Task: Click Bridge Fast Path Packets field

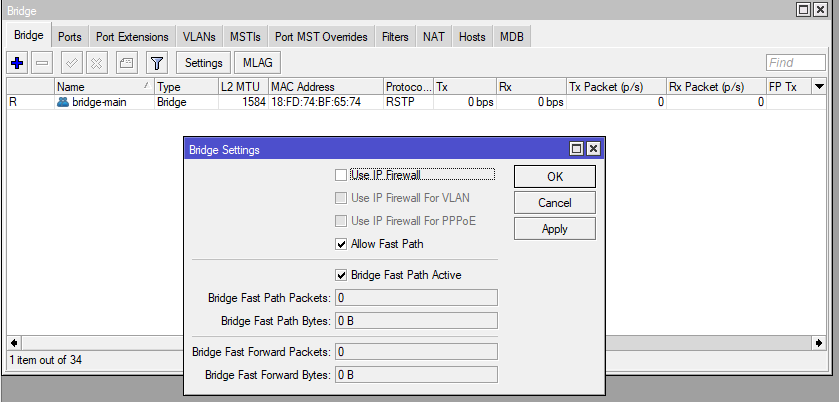Action: 416,298
